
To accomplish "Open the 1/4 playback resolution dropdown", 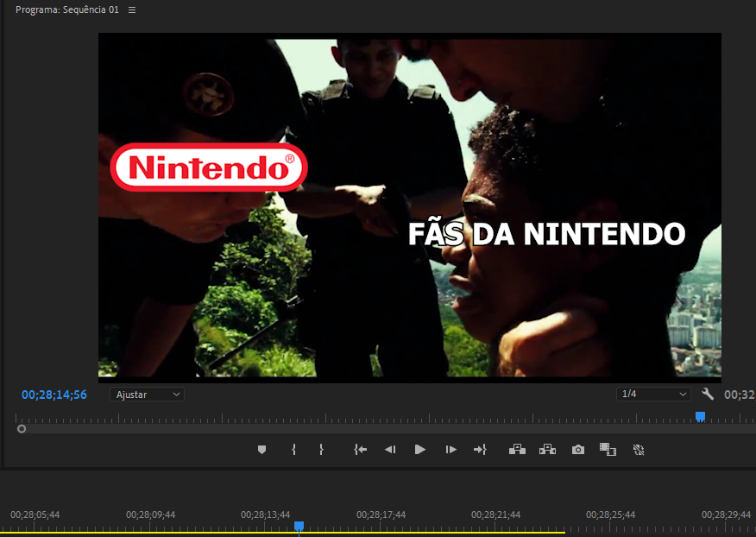I will [x=653, y=395].
